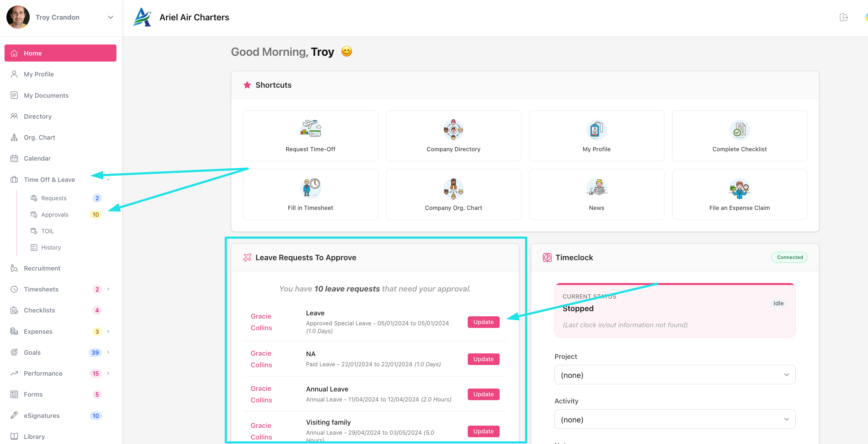Open the Calendar sidebar item
868x444 pixels.
(37, 158)
